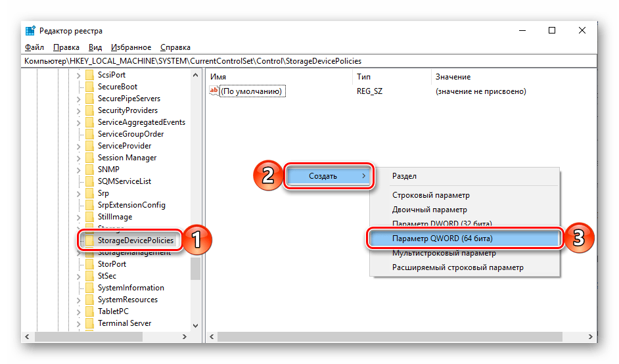Click the ServiceAggregatedEvents folder icon
The image size is (619, 364).
(x=90, y=122)
